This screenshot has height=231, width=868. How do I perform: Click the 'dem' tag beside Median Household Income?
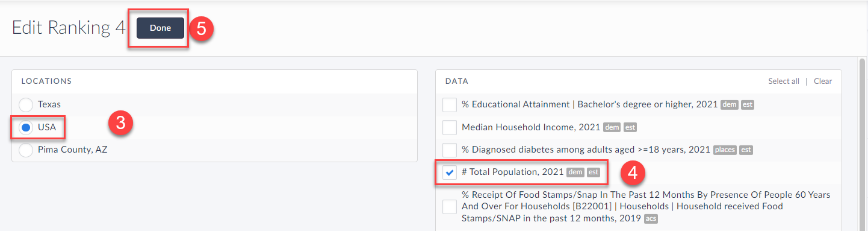(612, 128)
